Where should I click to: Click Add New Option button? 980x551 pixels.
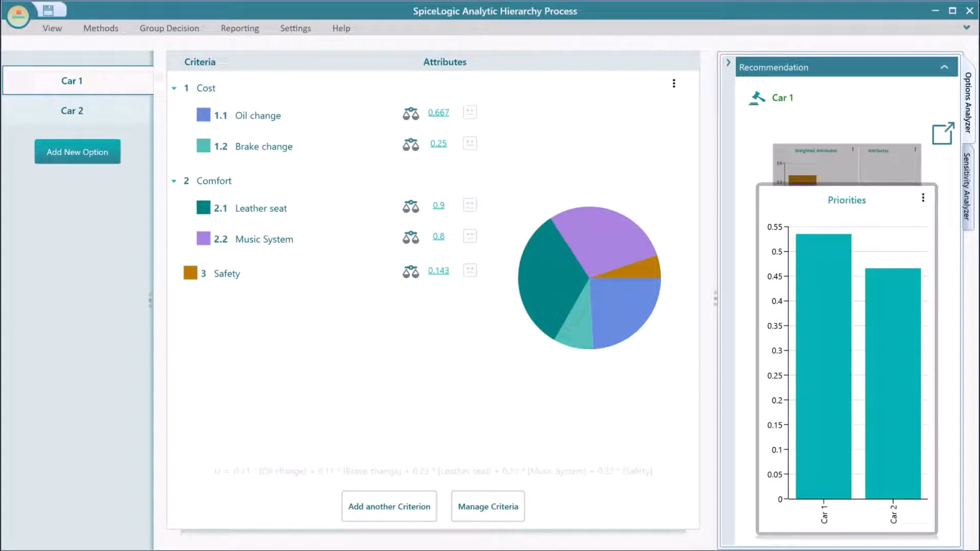(x=78, y=152)
